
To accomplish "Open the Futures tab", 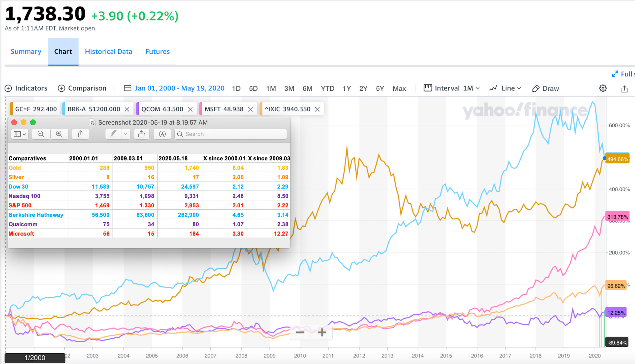I will point(157,52).
